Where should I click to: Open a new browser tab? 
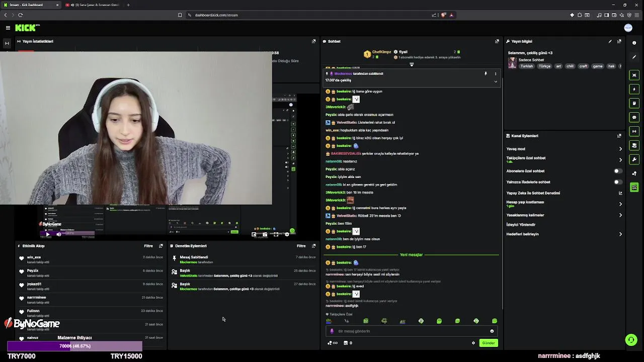click(x=128, y=5)
